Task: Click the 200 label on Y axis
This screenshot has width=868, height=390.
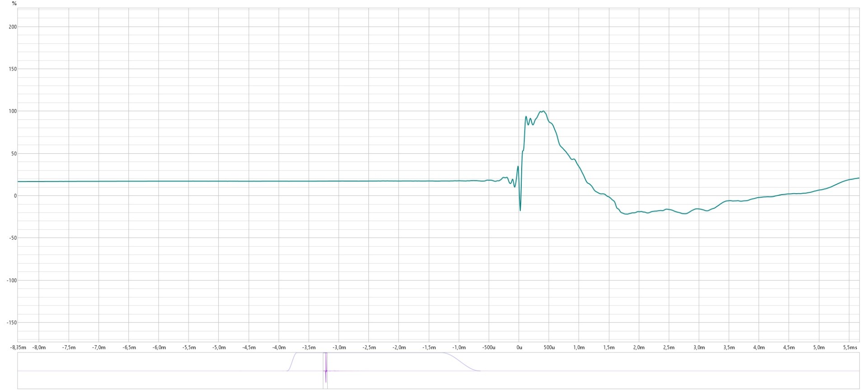Action: pos(13,27)
